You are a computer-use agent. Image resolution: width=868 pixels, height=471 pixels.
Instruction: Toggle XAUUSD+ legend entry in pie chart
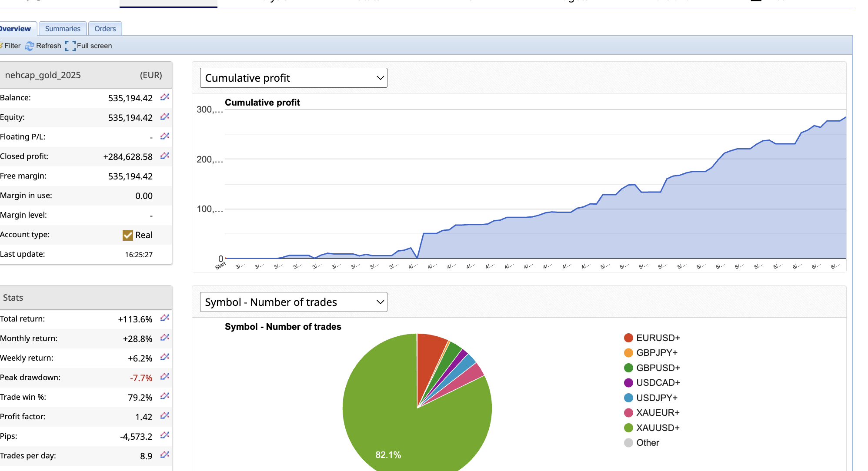point(651,428)
